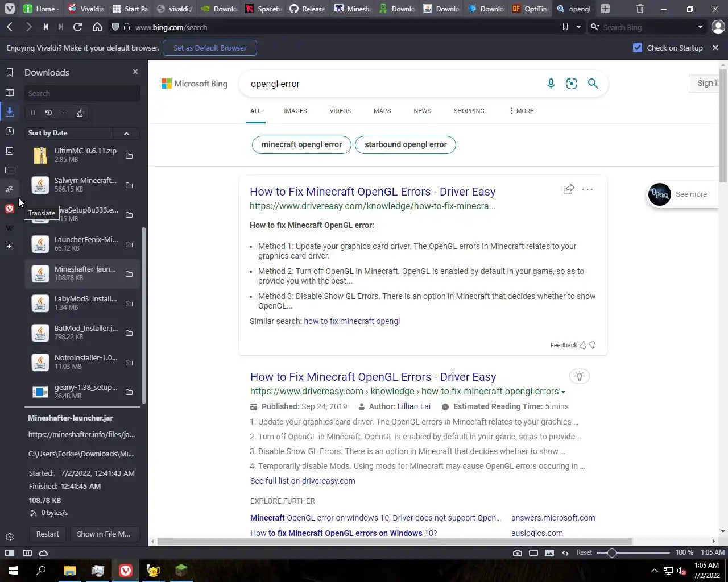Open the Translate panel
This screenshot has height=582, width=728.
(x=10, y=189)
